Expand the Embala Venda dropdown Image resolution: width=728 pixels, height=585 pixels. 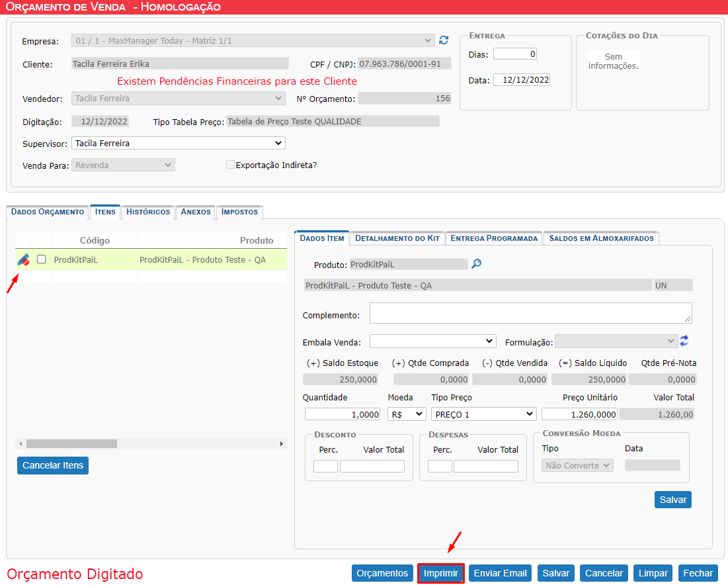point(432,341)
